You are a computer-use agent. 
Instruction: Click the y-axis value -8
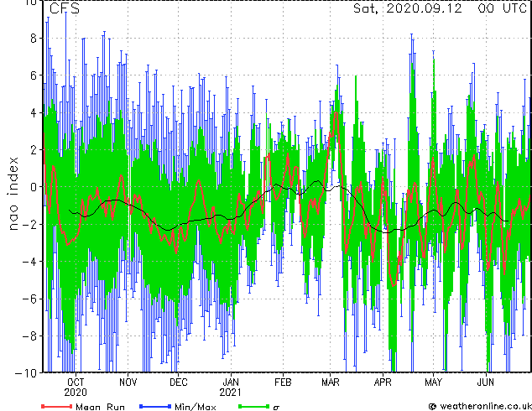(29, 336)
